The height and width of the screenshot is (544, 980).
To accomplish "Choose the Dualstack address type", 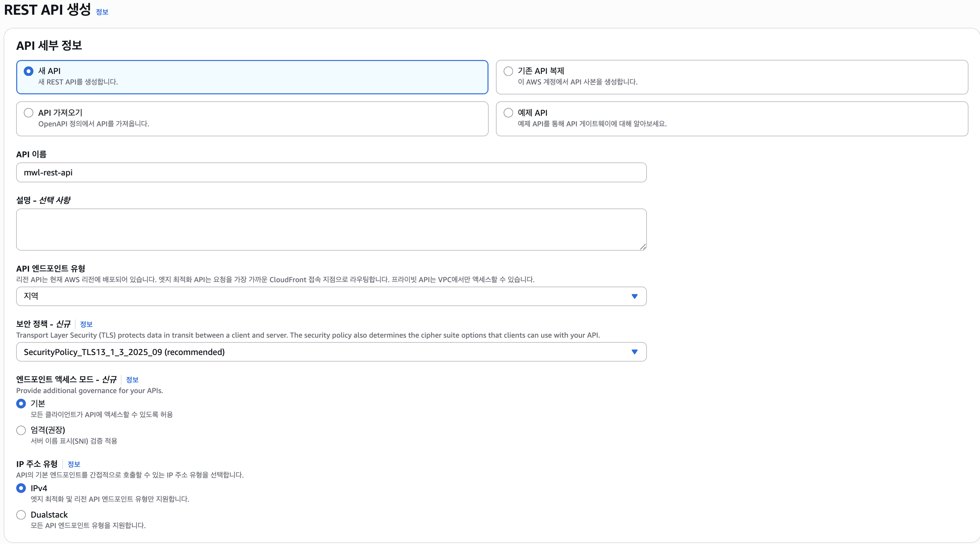I will pyautogui.click(x=21, y=515).
